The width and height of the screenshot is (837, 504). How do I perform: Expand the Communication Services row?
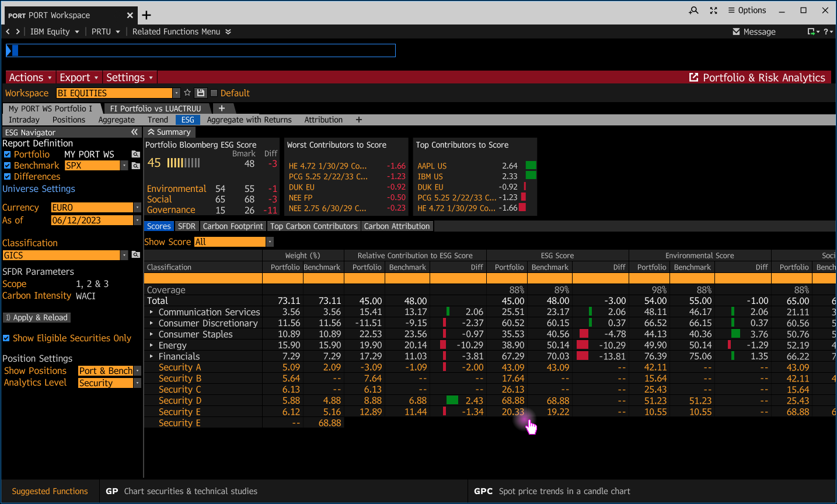[151, 312]
